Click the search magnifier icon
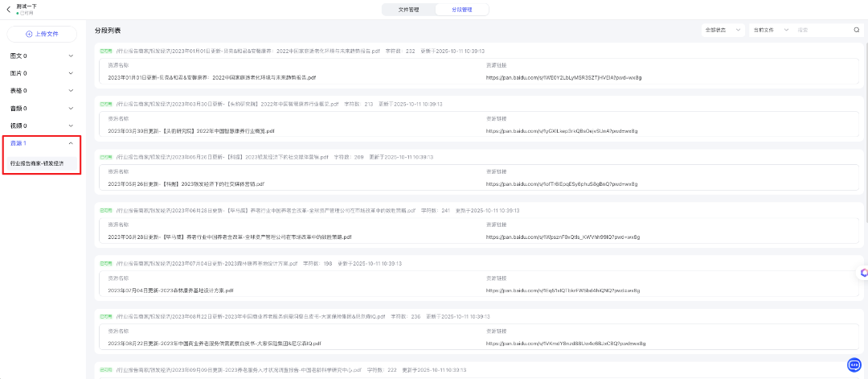The height and width of the screenshot is (379, 868). pos(856,30)
